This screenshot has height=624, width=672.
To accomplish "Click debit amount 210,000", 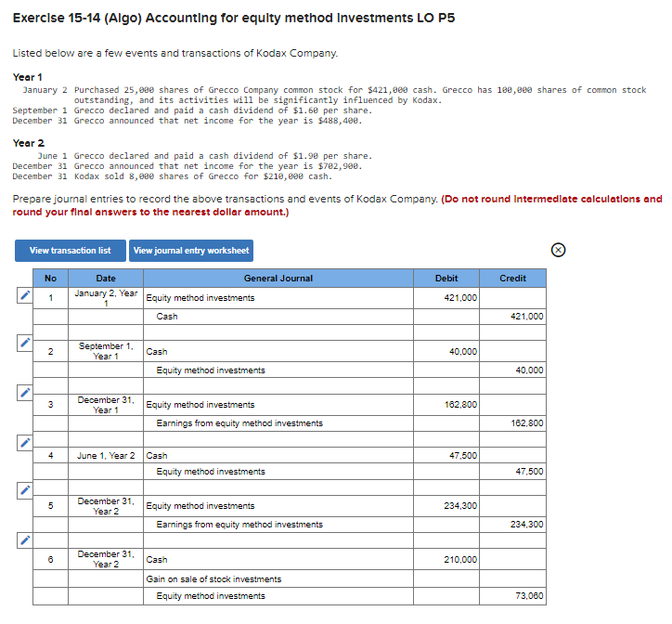I will click(446, 559).
